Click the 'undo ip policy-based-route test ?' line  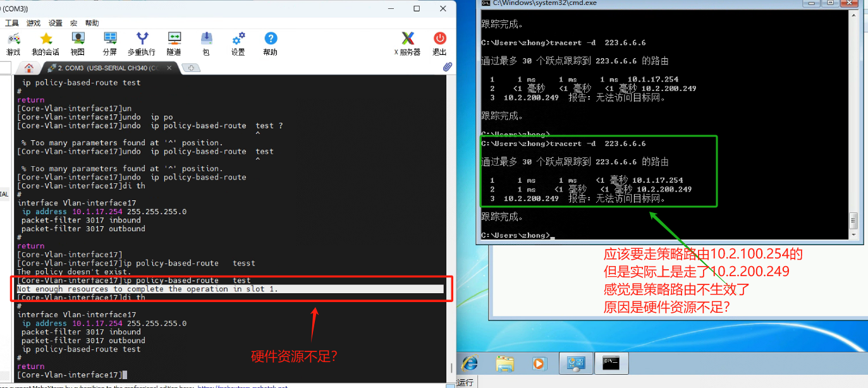(150, 126)
